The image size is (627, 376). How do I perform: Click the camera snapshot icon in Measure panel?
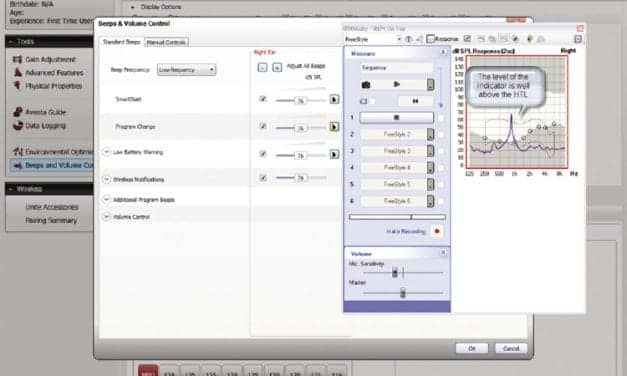(365, 85)
